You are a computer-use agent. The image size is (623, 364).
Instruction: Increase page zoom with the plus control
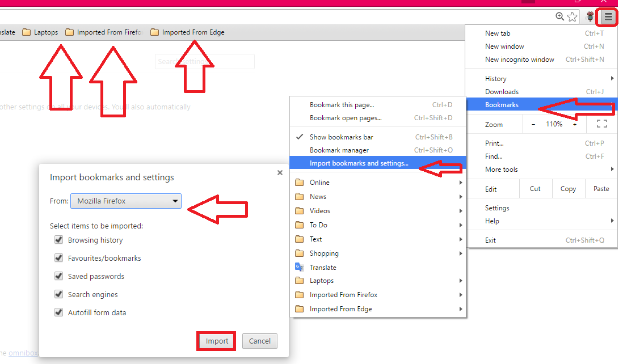point(575,124)
